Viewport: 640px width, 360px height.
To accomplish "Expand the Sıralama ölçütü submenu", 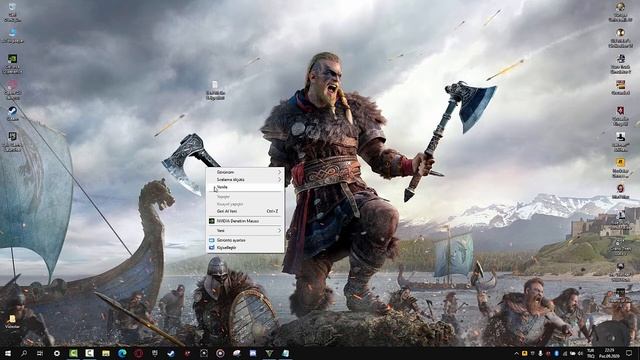I will pos(244,180).
